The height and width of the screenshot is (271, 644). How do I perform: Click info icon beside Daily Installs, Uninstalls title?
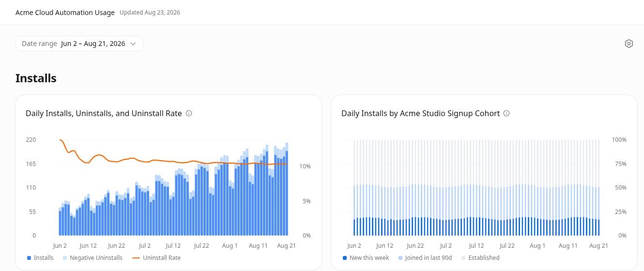click(x=189, y=113)
